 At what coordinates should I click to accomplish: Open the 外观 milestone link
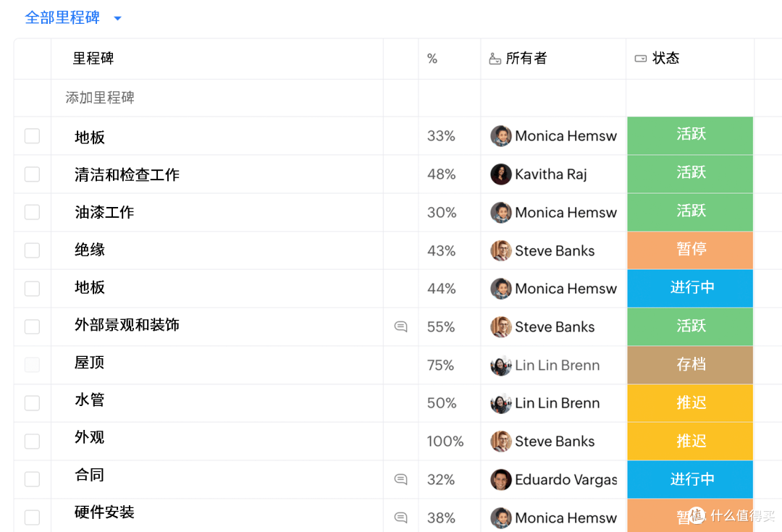[x=89, y=437]
